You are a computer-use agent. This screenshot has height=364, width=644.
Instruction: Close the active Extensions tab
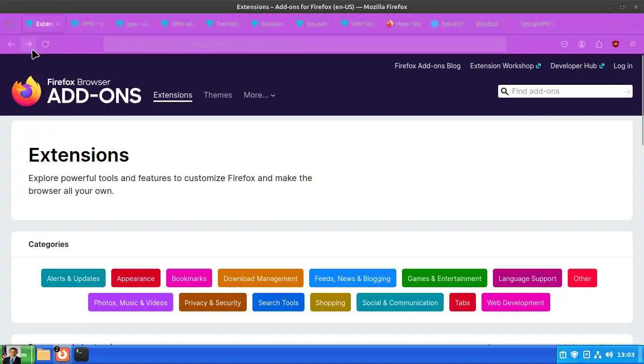coord(58,24)
